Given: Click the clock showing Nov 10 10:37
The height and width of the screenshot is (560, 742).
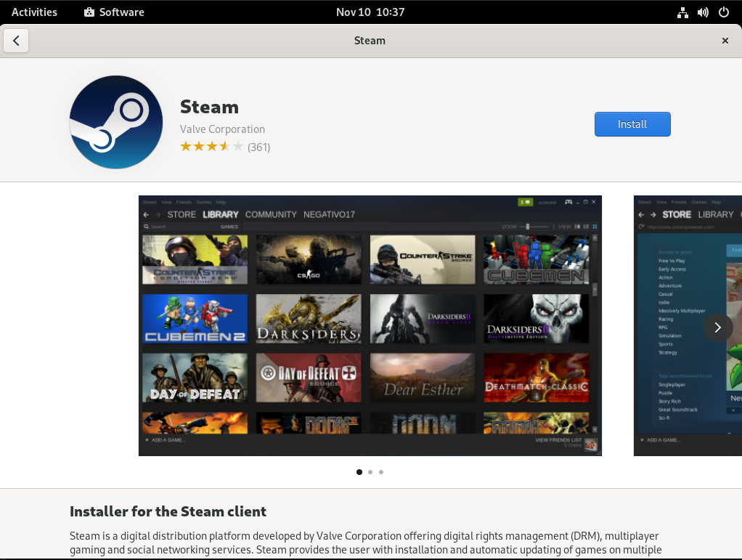Looking at the screenshot, I should pos(370,12).
